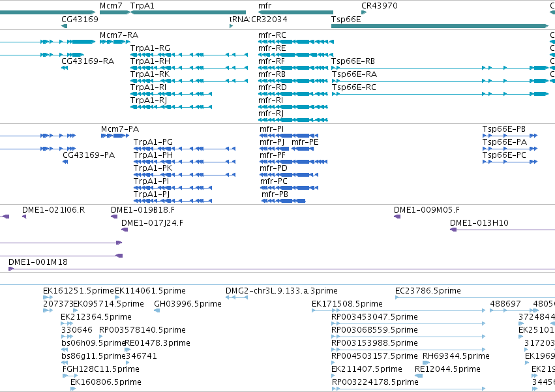
Task: Select protein TrpA1-PK
Action: [x=185, y=175]
